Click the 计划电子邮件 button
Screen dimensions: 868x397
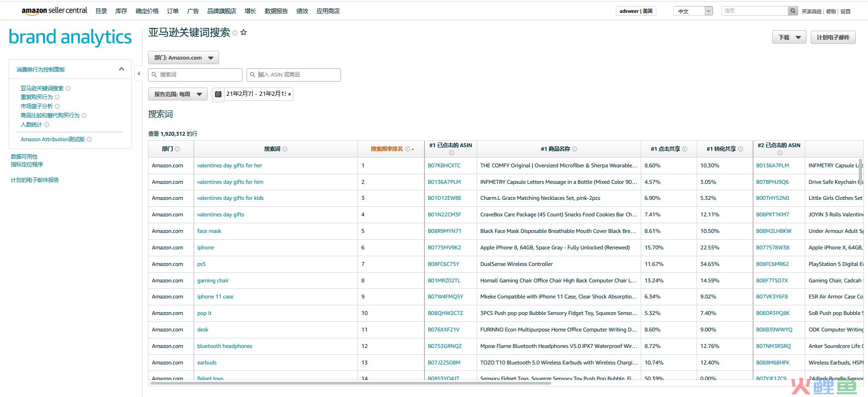(833, 38)
